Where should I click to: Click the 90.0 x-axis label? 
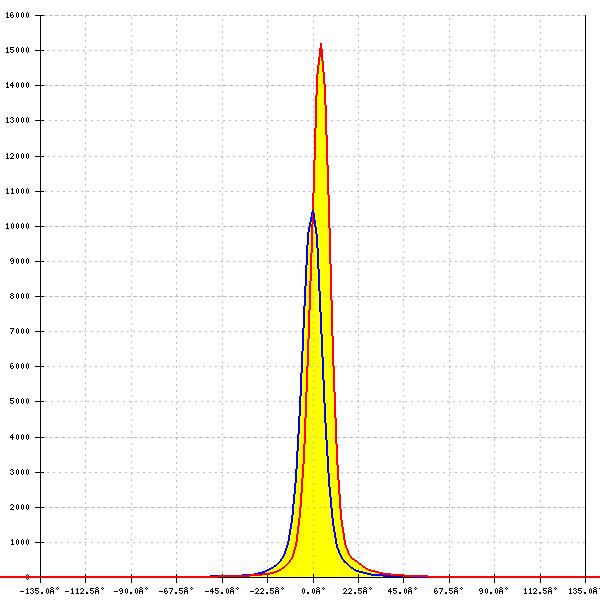click(494, 591)
